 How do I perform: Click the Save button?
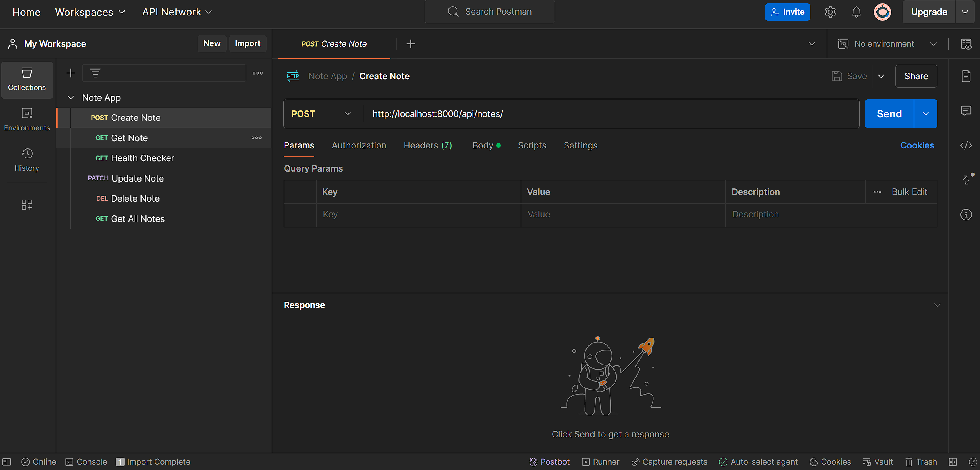pos(850,76)
